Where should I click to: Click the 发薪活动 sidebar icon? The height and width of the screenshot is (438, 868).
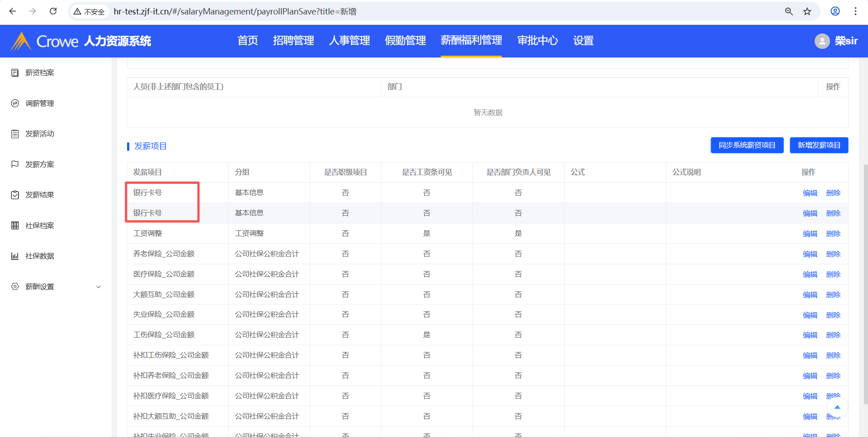(15, 134)
